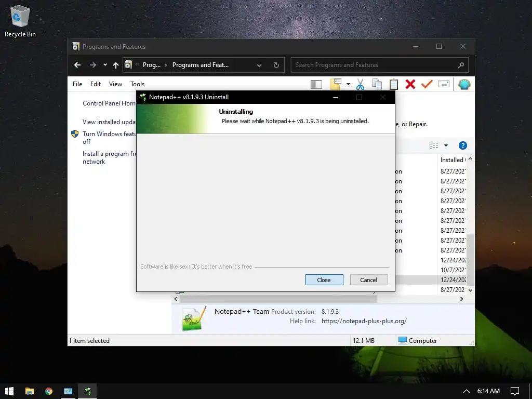The height and width of the screenshot is (399, 532).
Task: Open the Recycle Bin desktop icon
Action: pyautogui.click(x=20, y=21)
